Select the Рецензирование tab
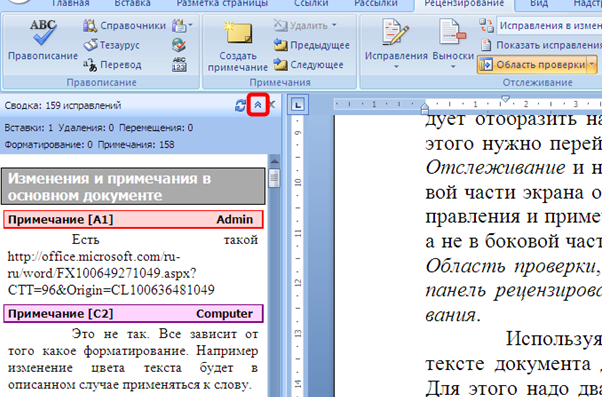 click(x=464, y=3)
